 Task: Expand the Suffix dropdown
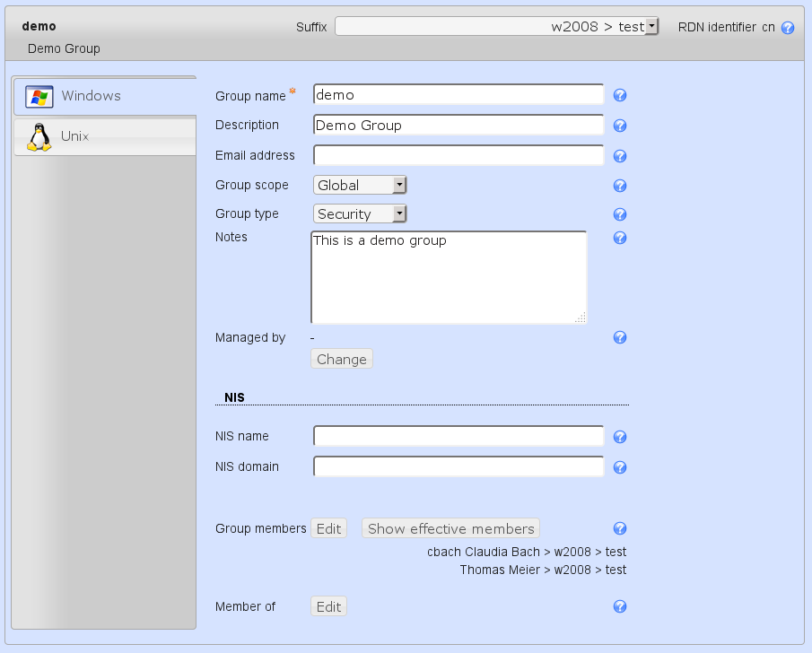[x=497, y=27]
